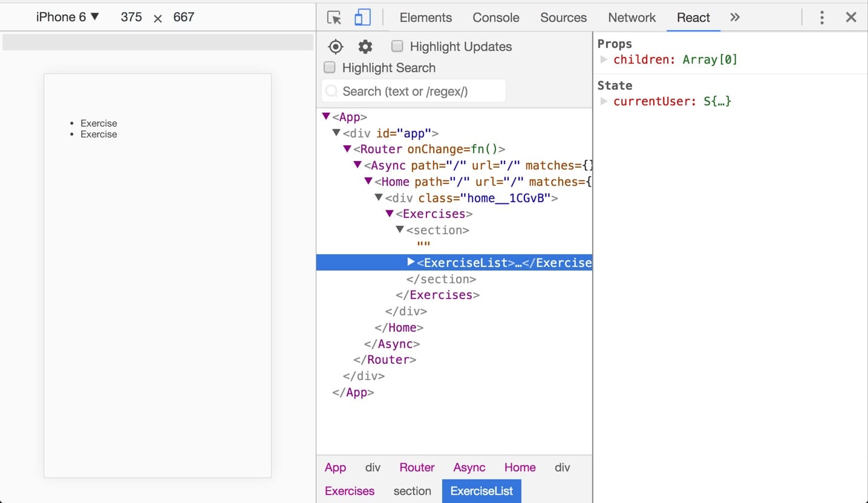
Task: Open React DevTools settings gear
Action: (365, 47)
